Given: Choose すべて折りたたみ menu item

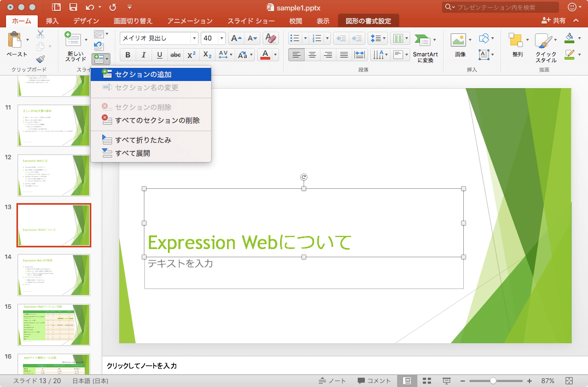Looking at the screenshot, I should click(151, 140).
